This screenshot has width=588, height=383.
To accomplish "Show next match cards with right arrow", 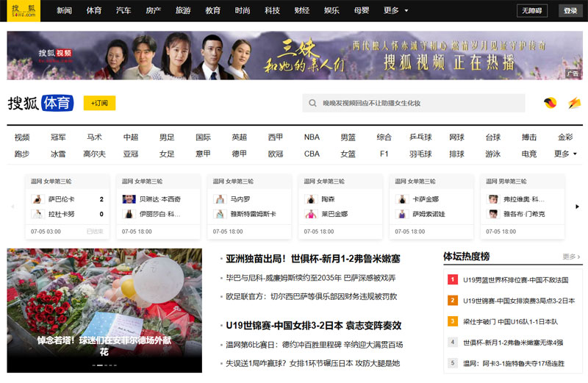I will point(577,207).
